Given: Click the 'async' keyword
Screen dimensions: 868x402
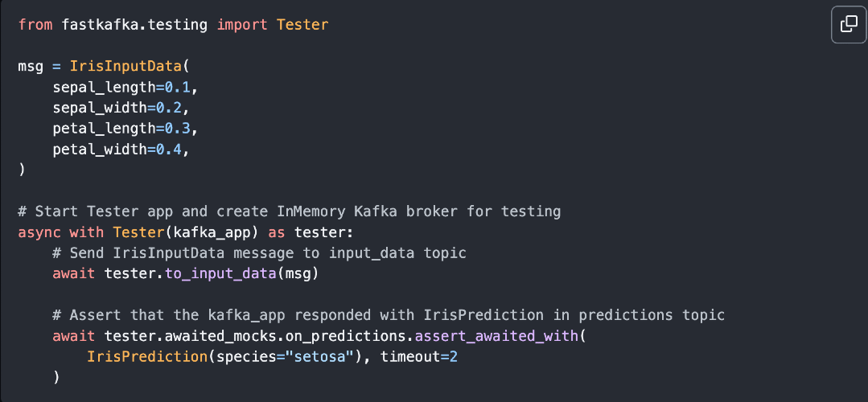Looking at the screenshot, I should (39, 233).
